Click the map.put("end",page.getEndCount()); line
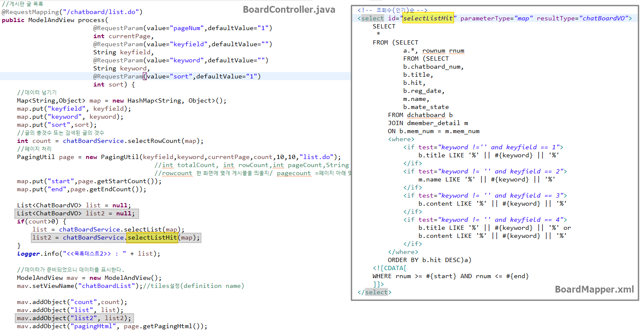 point(82,189)
